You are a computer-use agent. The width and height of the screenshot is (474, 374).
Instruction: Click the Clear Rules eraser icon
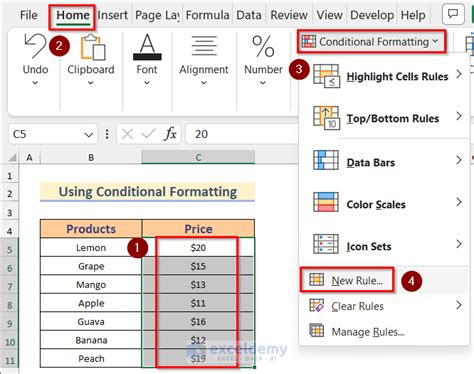[x=316, y=305]
